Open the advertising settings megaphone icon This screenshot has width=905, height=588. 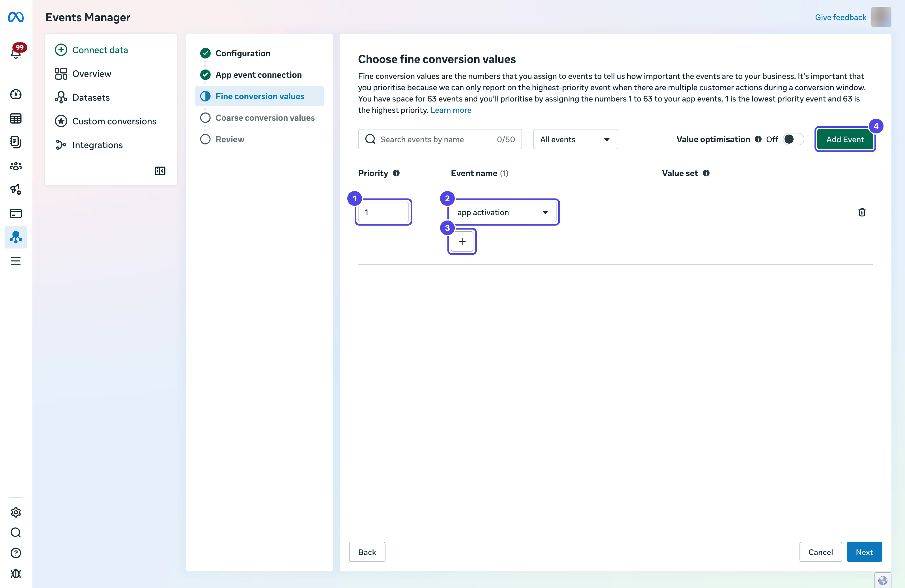click(x=16, y=189)
